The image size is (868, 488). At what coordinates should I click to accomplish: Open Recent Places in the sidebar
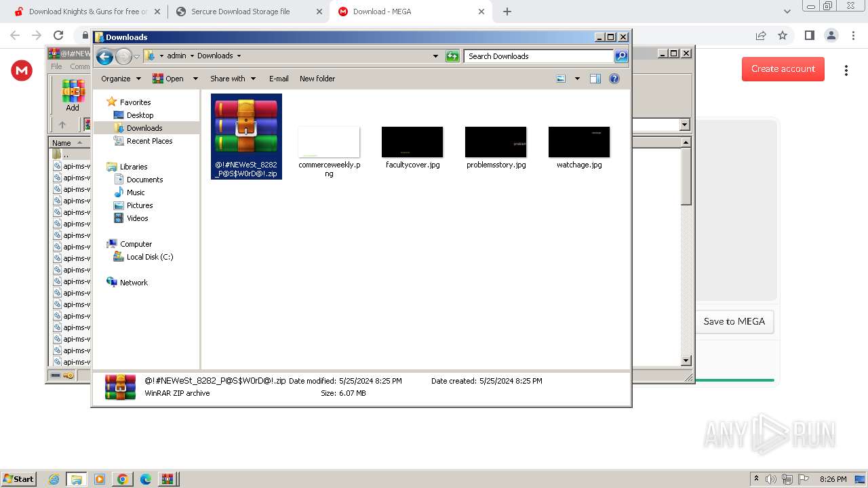[149, 141]
